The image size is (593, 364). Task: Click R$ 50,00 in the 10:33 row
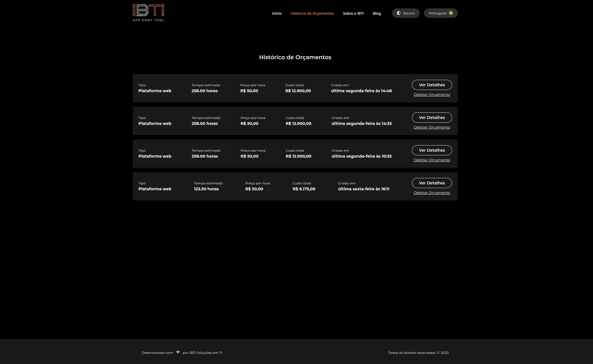[x=250, y=156]
